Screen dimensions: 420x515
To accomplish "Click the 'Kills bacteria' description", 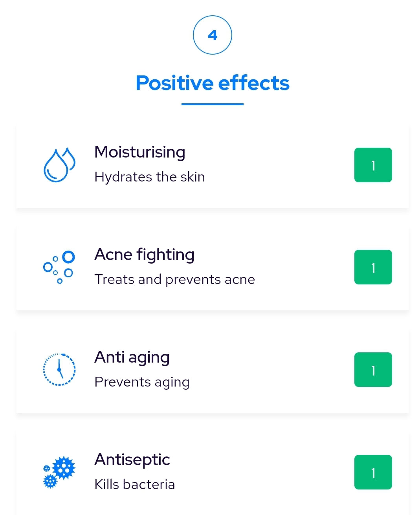I will pos(134,484).
